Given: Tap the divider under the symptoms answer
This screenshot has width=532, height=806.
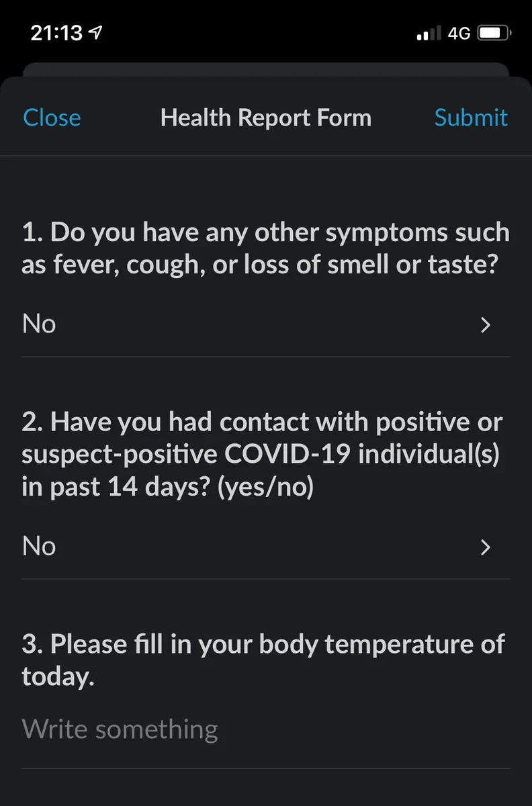Looking at the screenshot, I should [x=266, y=357].
